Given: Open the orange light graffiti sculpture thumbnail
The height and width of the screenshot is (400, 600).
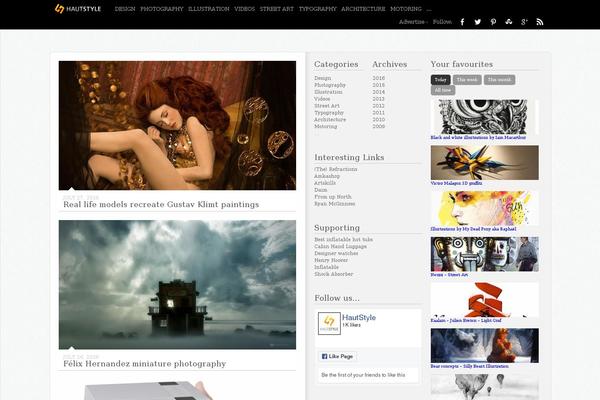Looking at the screenshot, I should 484,300.
